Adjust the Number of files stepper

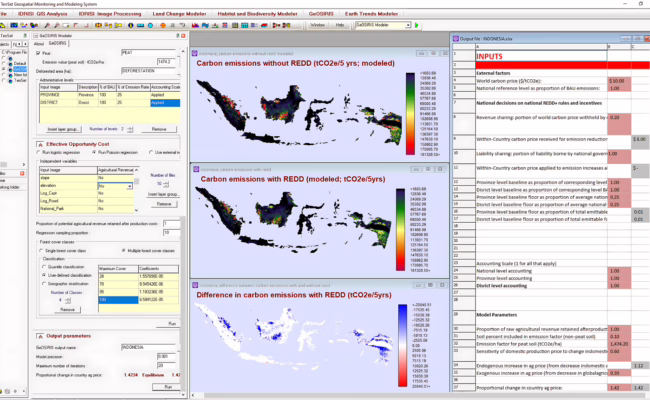pyautogui.click(x=166, y=184)
